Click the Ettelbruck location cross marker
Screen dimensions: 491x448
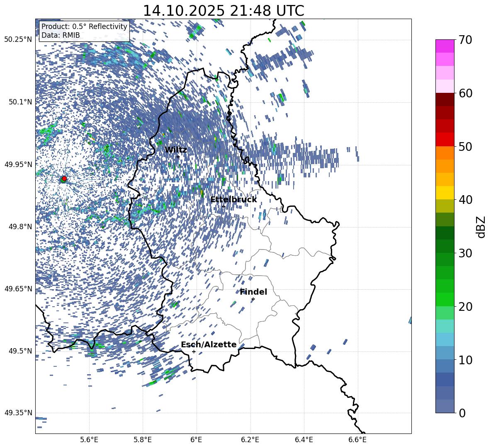click(x=224, y=207)
